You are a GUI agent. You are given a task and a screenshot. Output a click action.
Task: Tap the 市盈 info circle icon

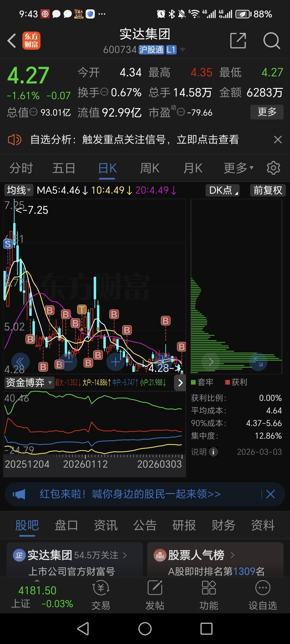pyautogui.click(x=181, y=112)
